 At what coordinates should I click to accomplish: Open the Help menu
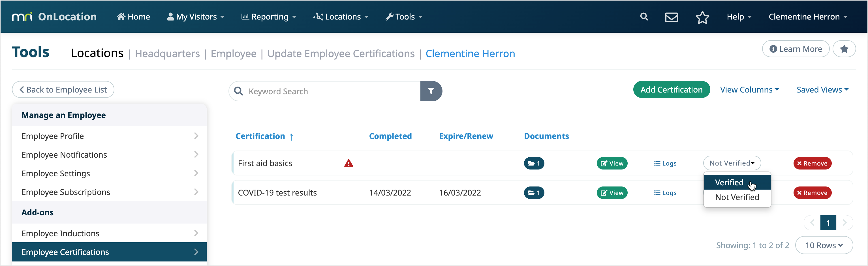tap(739, 16)
